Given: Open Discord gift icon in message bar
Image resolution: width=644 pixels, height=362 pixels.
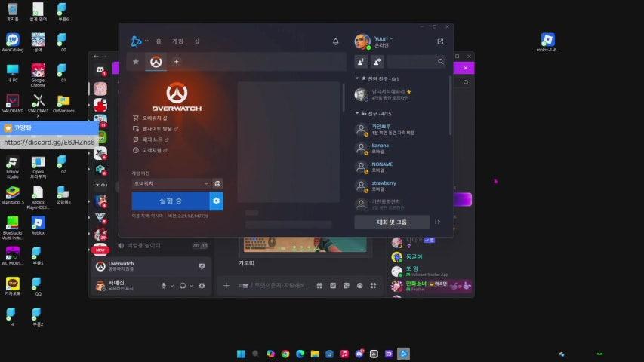Looking at the screenshot, I should (319, 286).
